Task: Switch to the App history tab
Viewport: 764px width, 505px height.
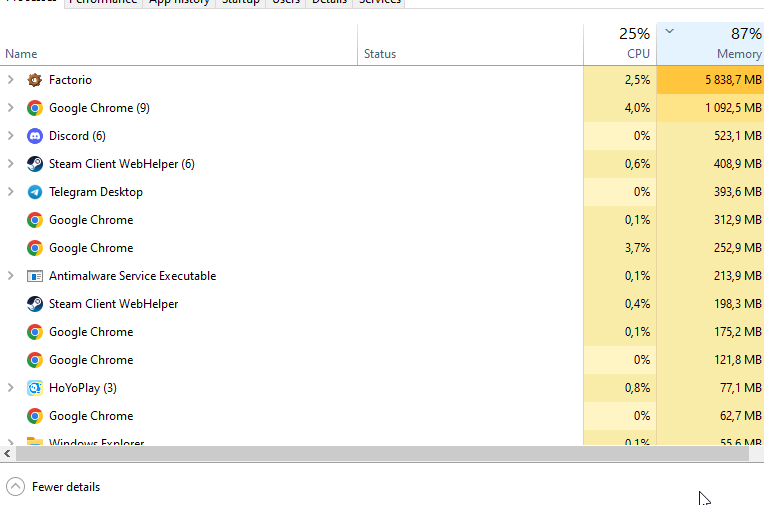Action: click(179, 2)
